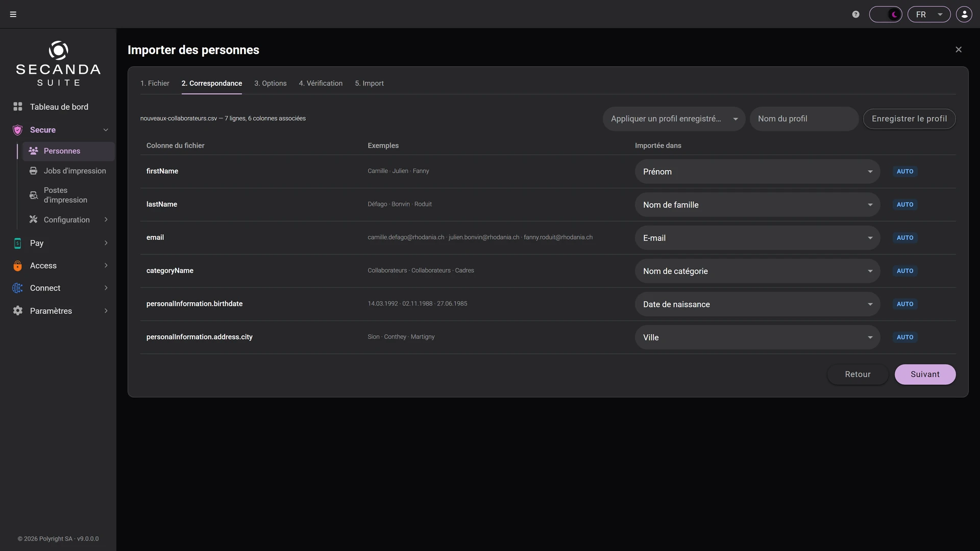Open the Nom de famille mapping dropdown

point(757,205)
